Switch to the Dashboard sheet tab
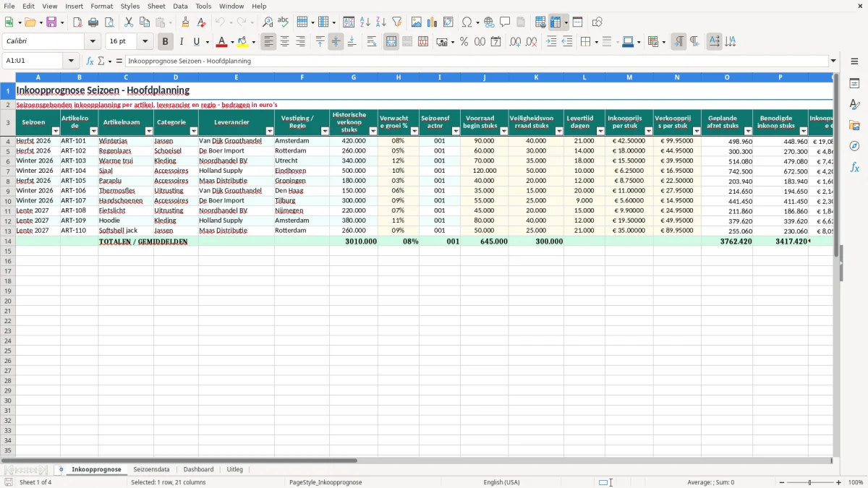This screenshot has width=868, height=488. tap(198, 469)
